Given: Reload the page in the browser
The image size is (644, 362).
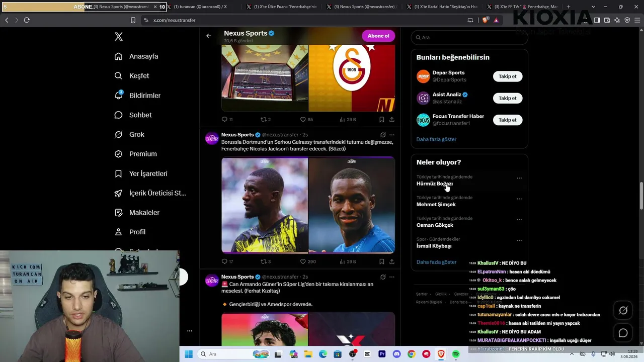Looking at the screenshot, I should click(27, 20).
